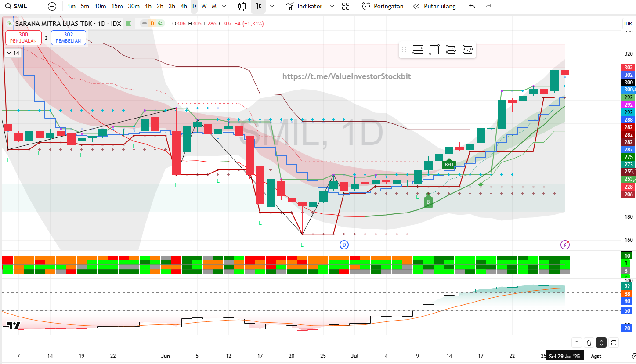Screen dimensions: 636x364
Task: Click the blue 50 level label
Action: tap(628, 311)
